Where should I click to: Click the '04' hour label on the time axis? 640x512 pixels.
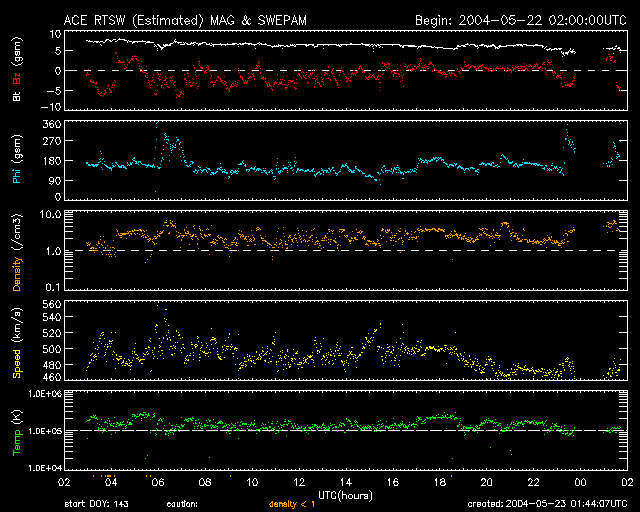tap(111, 482)
